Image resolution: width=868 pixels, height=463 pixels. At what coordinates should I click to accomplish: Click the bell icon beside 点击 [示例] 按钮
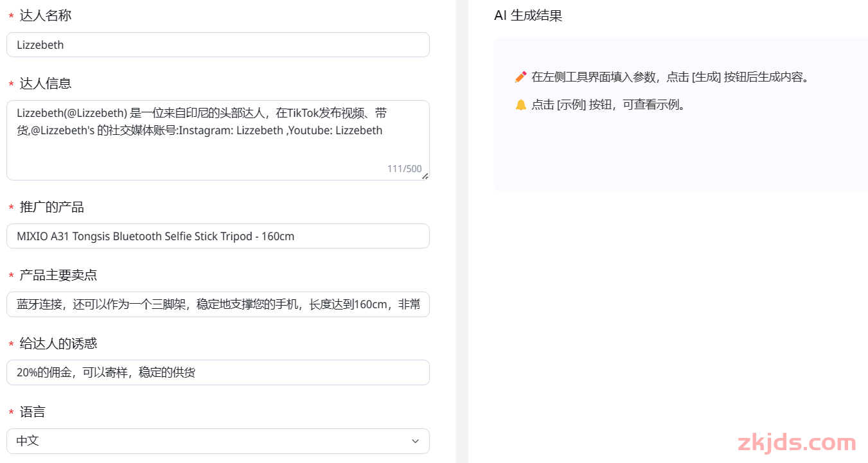[520, 105]
